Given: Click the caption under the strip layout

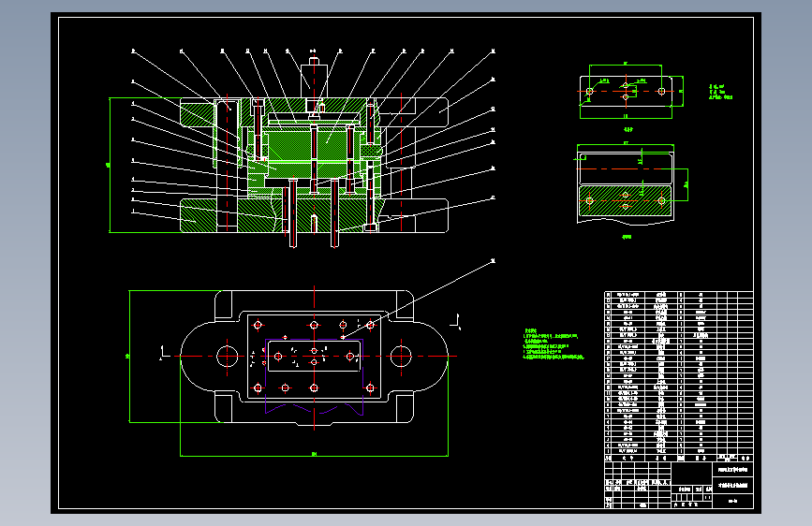Looking at the screenshot, I should (627, 237).
